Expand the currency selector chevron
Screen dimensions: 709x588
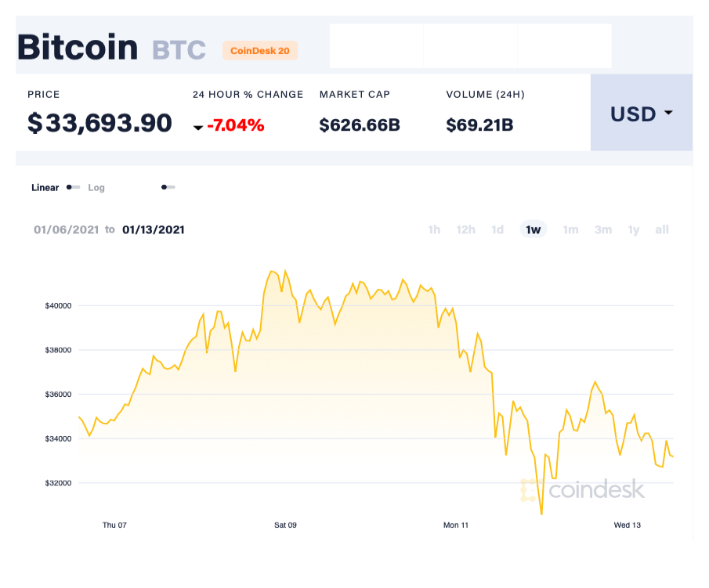667,114
